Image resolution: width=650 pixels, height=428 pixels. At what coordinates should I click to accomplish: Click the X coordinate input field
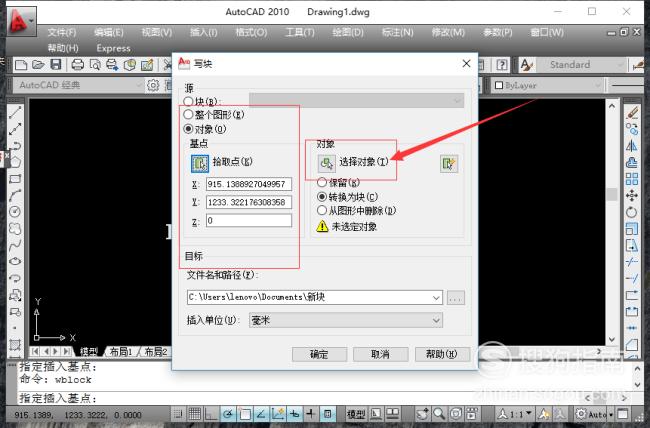tap(249, 184)
